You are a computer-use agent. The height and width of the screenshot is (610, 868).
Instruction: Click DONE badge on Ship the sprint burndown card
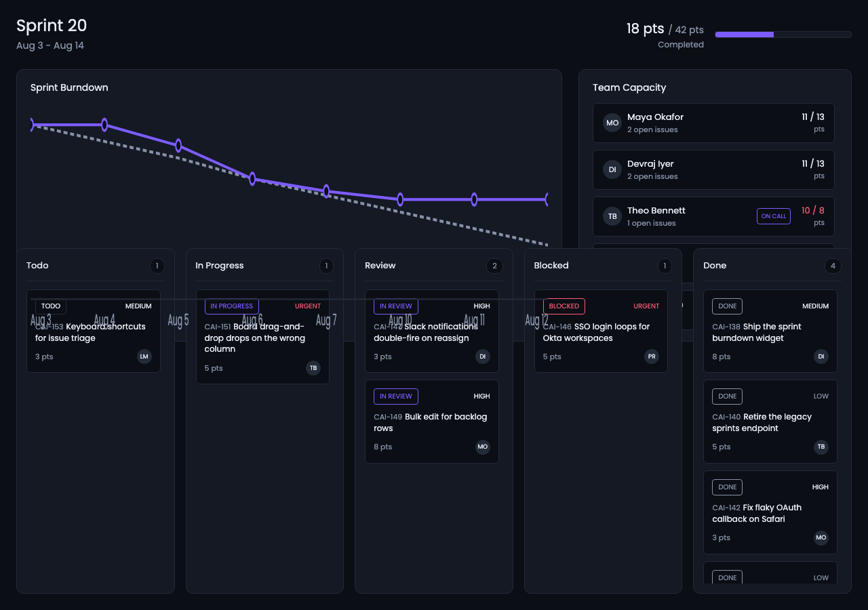[x=728, y=306]
